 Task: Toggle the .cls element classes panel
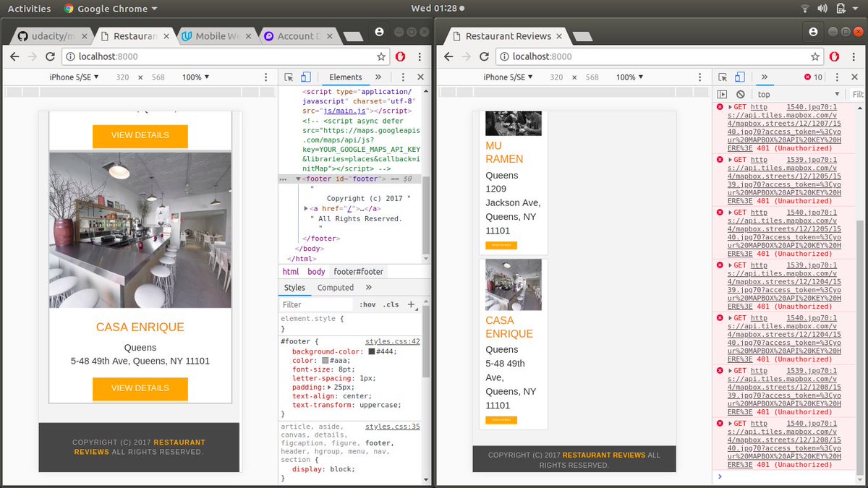coord(391,304)
